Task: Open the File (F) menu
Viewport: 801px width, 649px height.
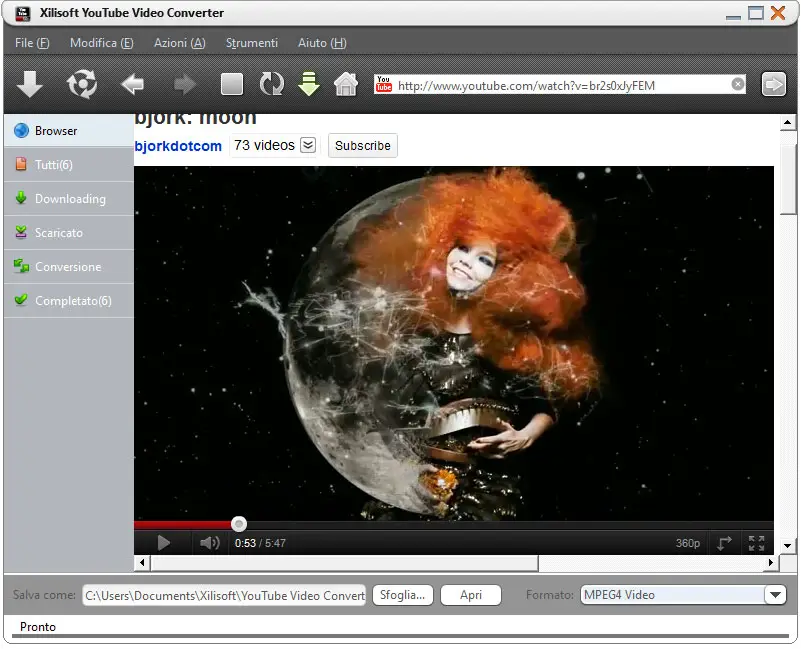Action: 32,43
